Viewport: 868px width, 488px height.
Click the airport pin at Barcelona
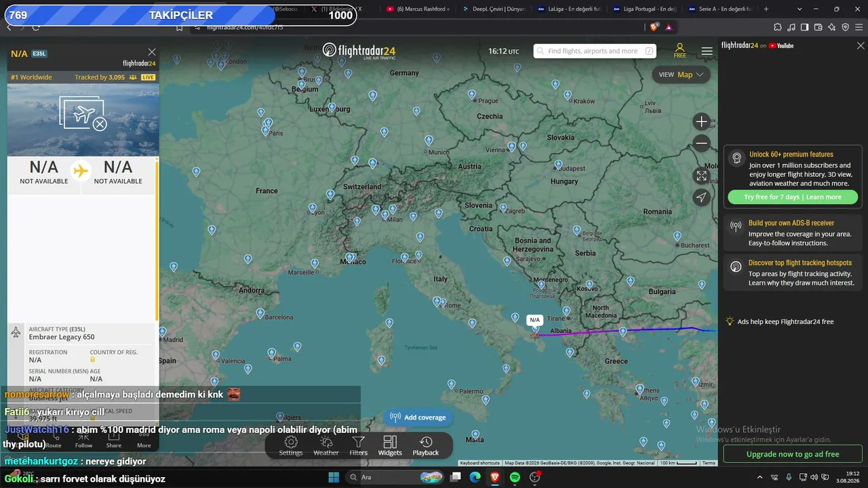(x=260, y=313)
